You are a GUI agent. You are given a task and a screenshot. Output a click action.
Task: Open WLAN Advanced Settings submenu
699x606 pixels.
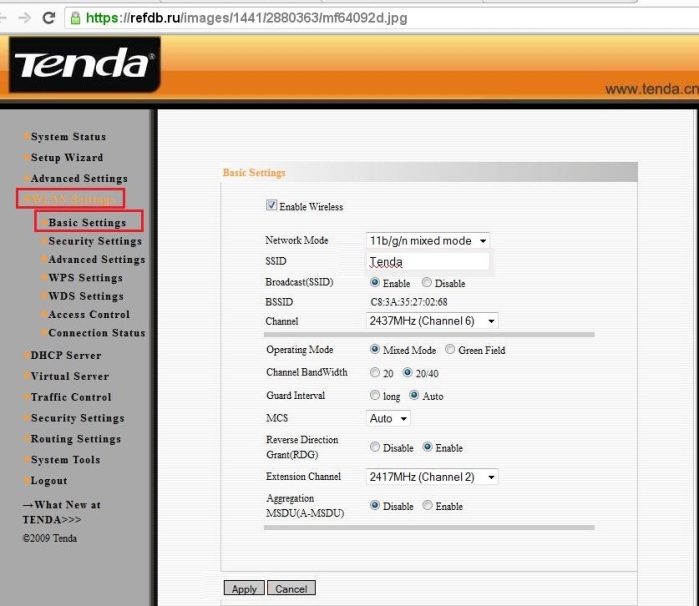pyautogui.click(x=97, y=260)
